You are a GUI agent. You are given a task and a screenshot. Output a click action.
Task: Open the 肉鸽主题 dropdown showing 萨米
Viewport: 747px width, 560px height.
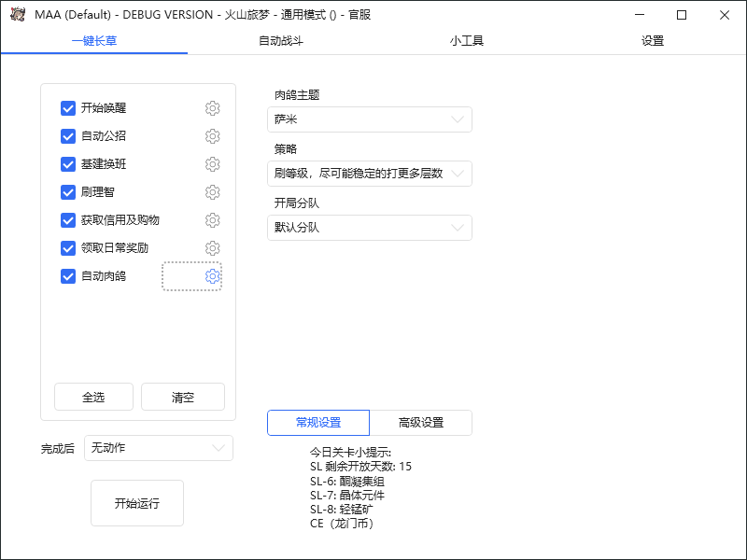click(x=369, y=119)
